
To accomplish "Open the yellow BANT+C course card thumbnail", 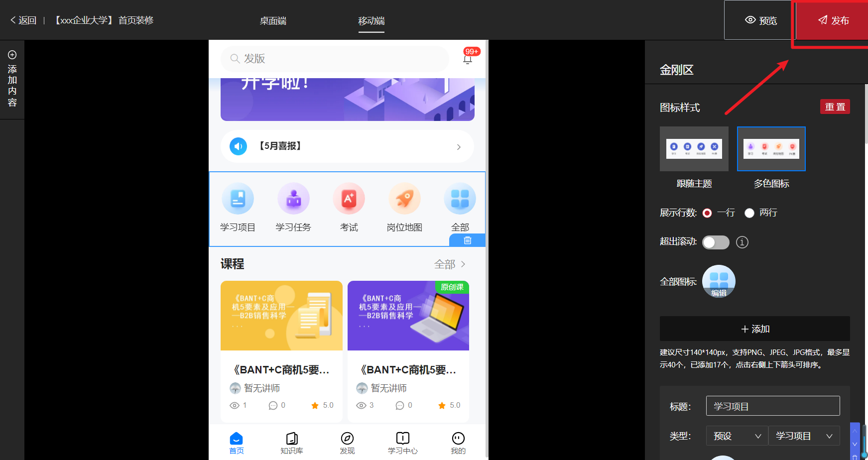I will click(281, 316).
